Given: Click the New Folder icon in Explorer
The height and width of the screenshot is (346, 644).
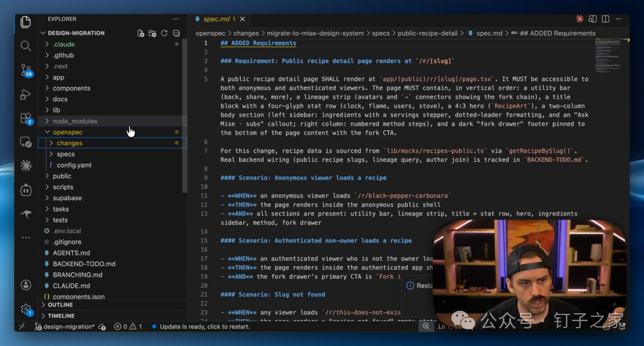Looking at the screenshot, I should [x=153, y=33].
